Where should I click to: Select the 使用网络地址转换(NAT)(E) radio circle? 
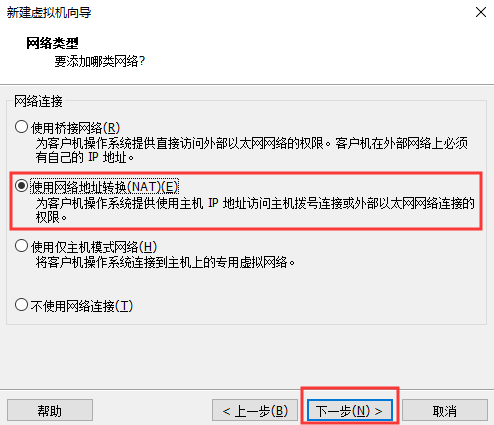(21, 186)
